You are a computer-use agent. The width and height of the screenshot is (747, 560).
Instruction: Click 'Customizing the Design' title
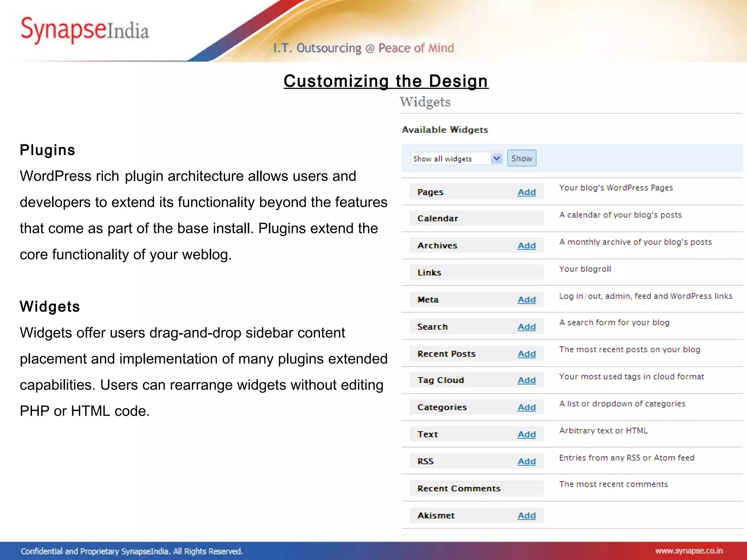(386, 81)
